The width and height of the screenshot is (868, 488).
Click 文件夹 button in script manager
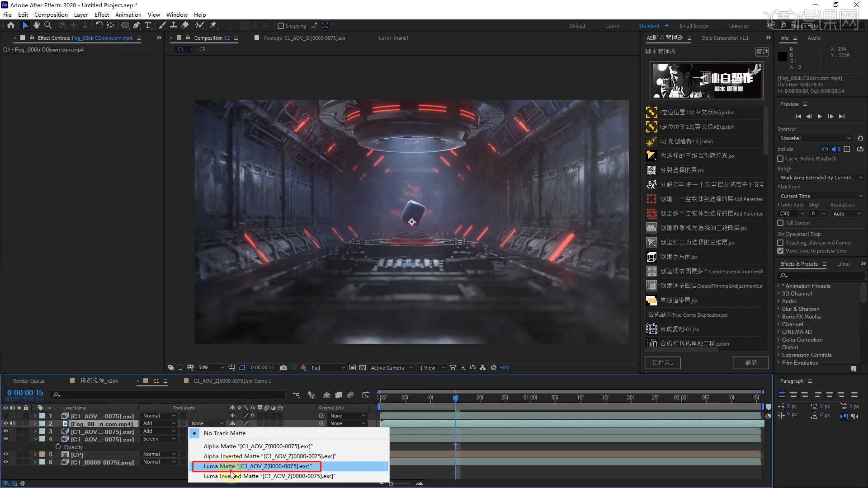(662, 362)
